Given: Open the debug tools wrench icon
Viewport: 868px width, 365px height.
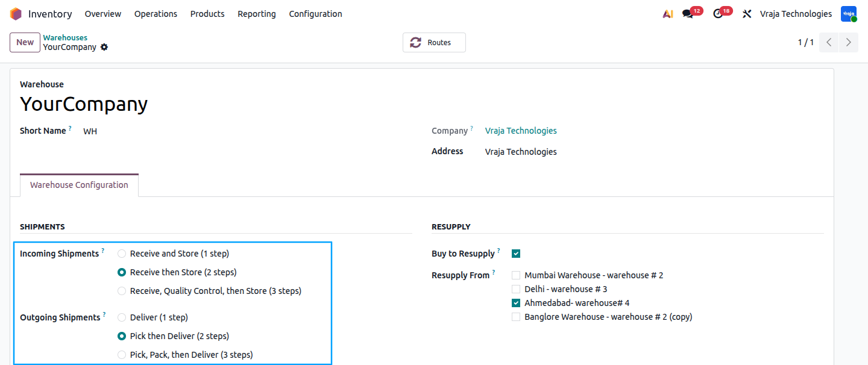Looking at the screenshot, I should coord(747,14).
